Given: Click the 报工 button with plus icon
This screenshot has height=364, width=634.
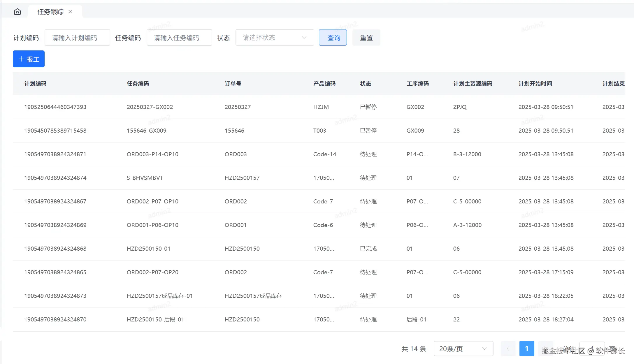Looking at the screenshot, I should (x=29, y=59).
